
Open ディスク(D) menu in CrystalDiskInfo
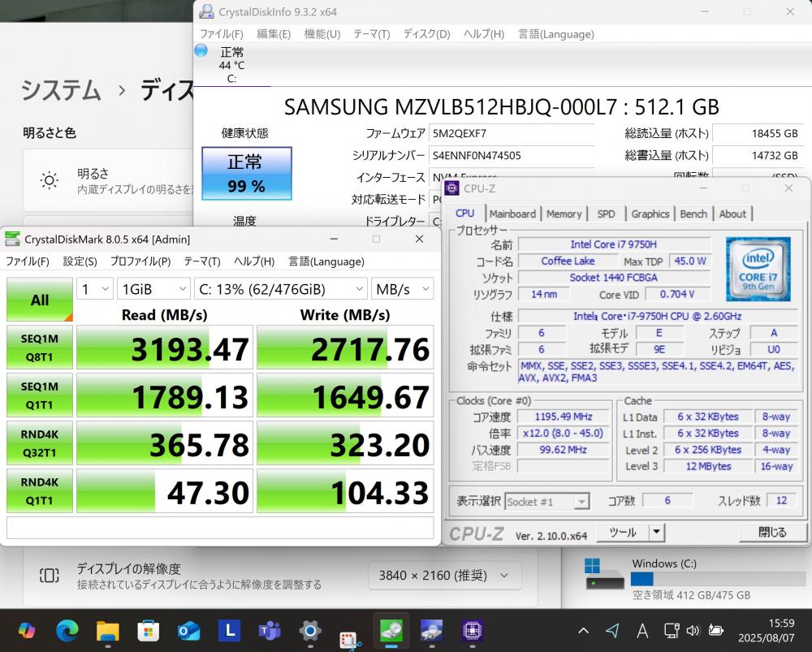(x=427, y=34)
